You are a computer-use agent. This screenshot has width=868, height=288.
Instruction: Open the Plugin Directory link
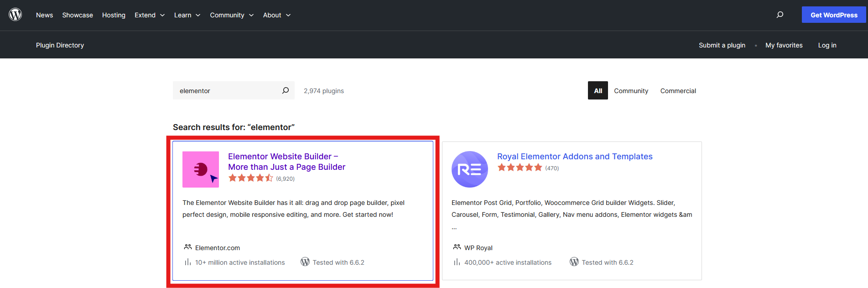click(60, 45)
